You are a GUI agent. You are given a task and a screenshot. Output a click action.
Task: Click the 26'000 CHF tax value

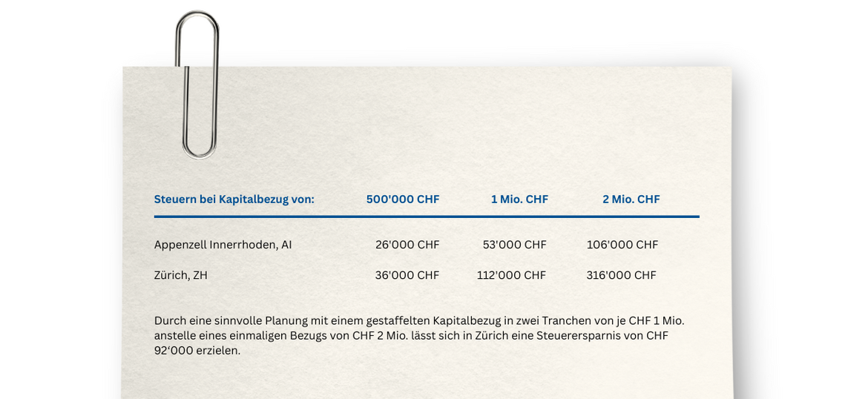pyautogui.click(x=407, y=245)
